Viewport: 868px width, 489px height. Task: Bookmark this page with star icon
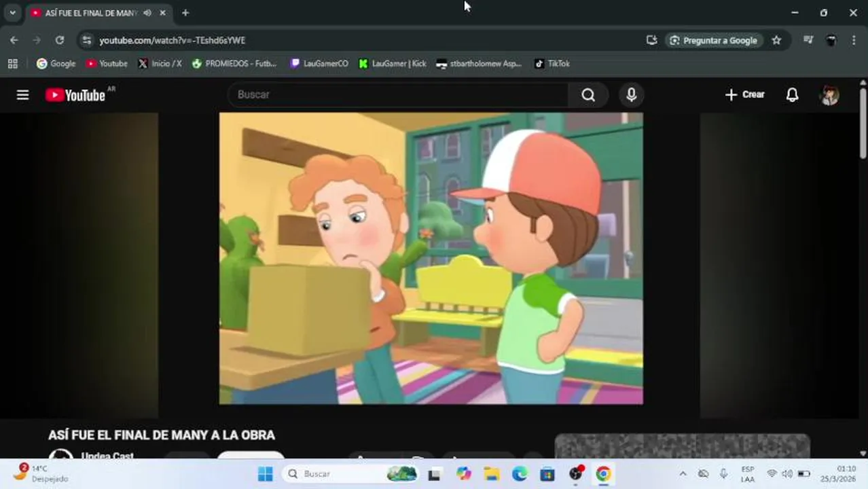click(776, 40)
